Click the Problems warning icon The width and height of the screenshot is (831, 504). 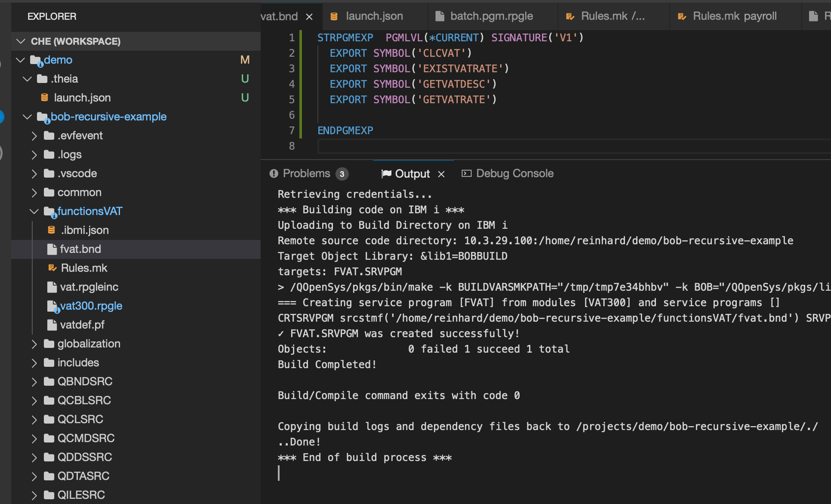click(274, 174)
